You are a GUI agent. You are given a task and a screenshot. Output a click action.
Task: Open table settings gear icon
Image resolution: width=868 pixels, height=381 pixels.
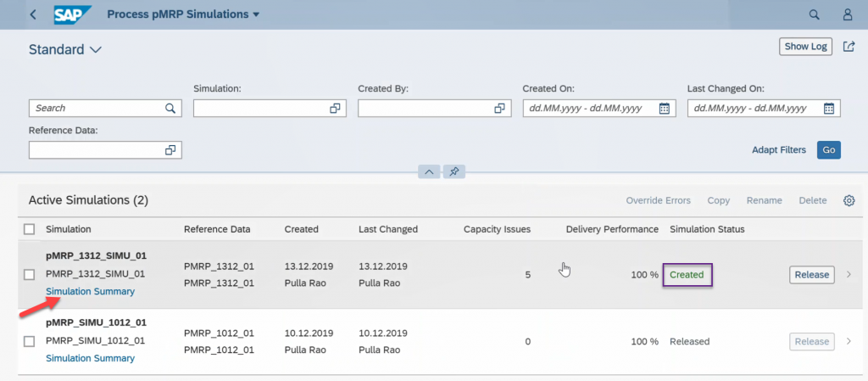click(849, 200)
